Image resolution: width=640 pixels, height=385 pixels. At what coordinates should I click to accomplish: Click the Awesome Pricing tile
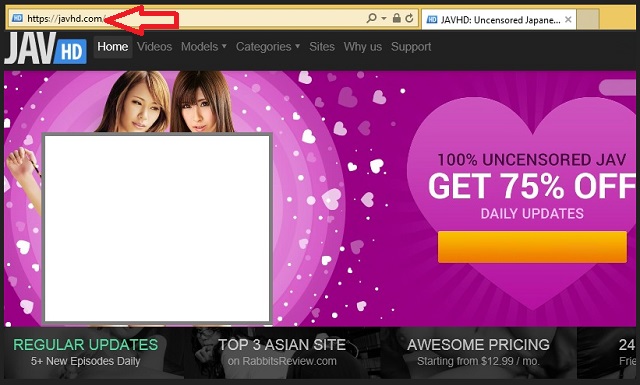pos(478,353)
